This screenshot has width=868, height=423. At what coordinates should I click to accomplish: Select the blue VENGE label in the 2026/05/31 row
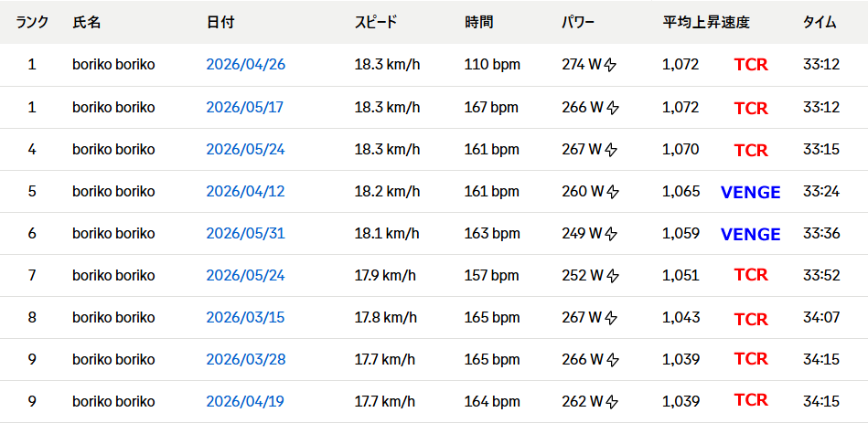click(x=751, y=235)
